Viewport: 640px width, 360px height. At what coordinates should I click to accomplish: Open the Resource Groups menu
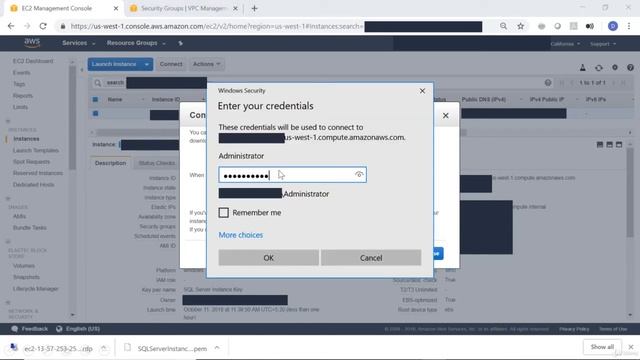(136, 43)
